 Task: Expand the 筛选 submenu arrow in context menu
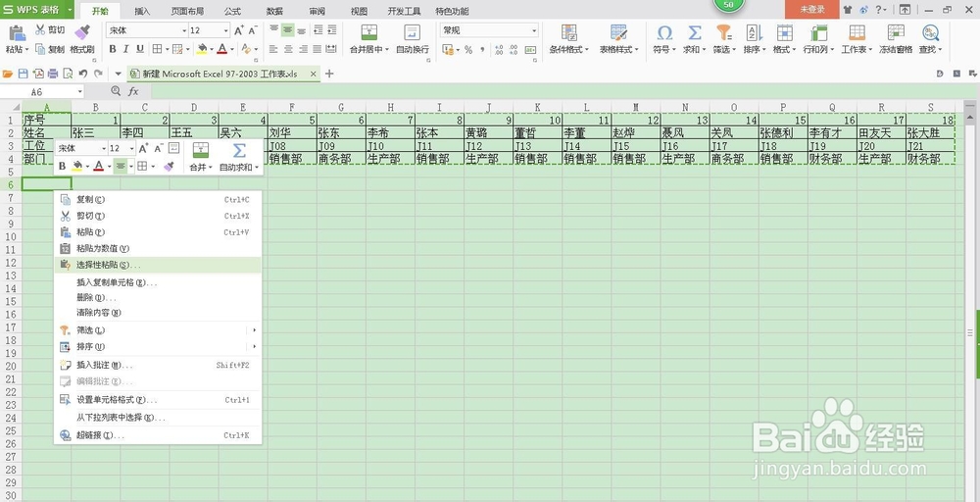(255, 329)
